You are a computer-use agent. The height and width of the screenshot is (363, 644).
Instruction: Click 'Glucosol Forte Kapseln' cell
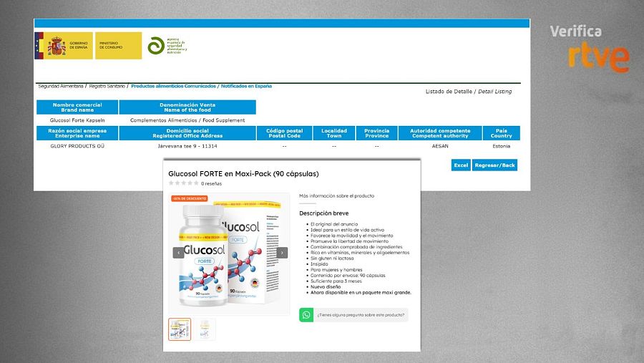77,120
